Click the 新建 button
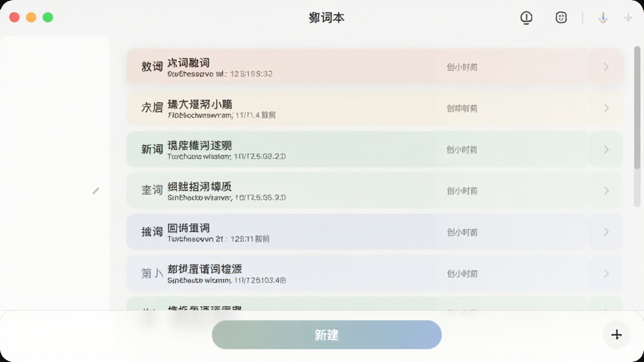Image resolution: width=644 pixels, height=362 pixels. point(326,335)
